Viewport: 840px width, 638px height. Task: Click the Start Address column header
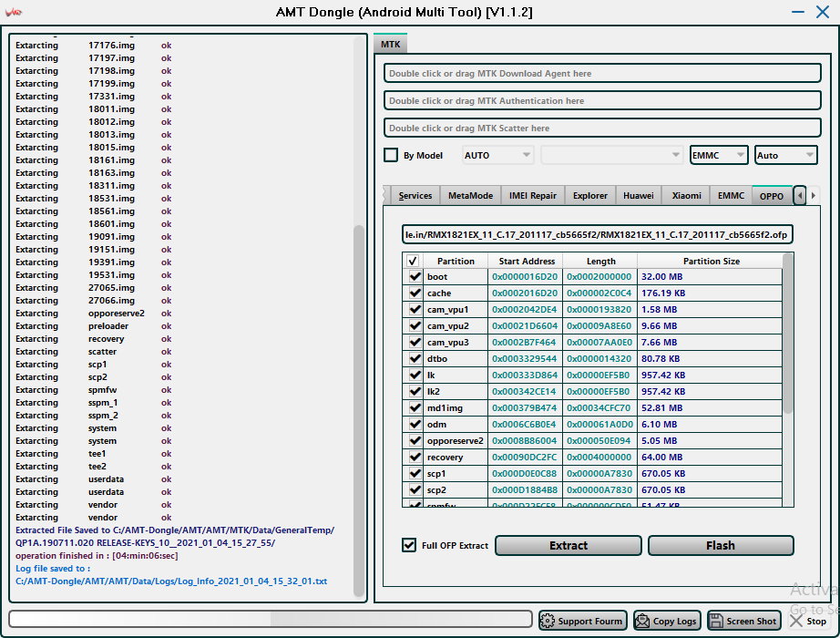pyautogui.click(x=526, y=261)
